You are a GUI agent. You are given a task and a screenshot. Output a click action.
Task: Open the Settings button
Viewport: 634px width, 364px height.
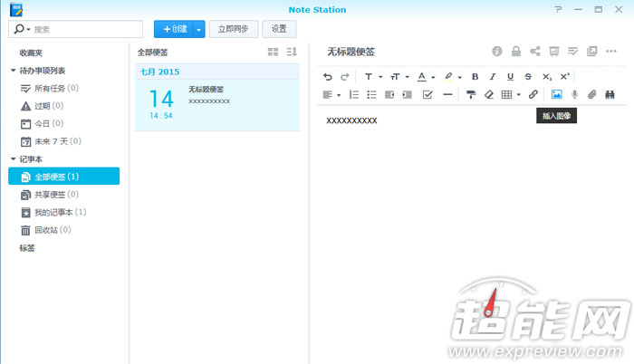click(x=279, y=29)
